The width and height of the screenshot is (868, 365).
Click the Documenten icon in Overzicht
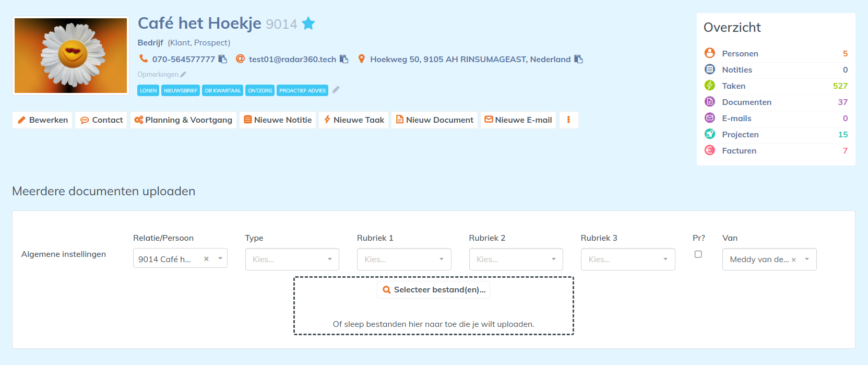click(709, 102)
